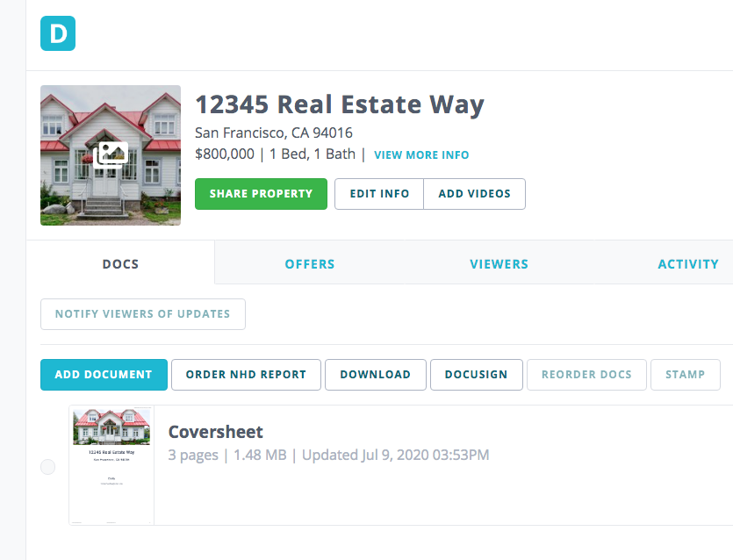Click the teal D logo icon
The height and width of the screenshot is (560, 733).
58,33
